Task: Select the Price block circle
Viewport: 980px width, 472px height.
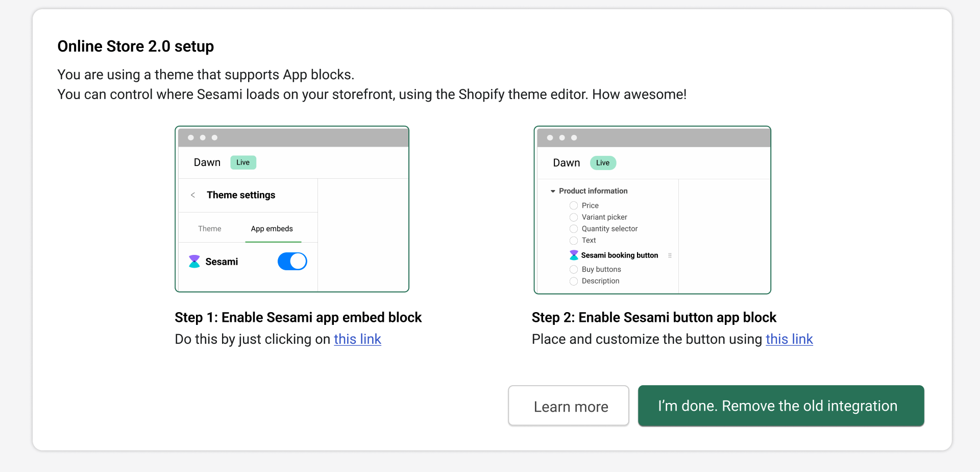Action: (574, 205)
